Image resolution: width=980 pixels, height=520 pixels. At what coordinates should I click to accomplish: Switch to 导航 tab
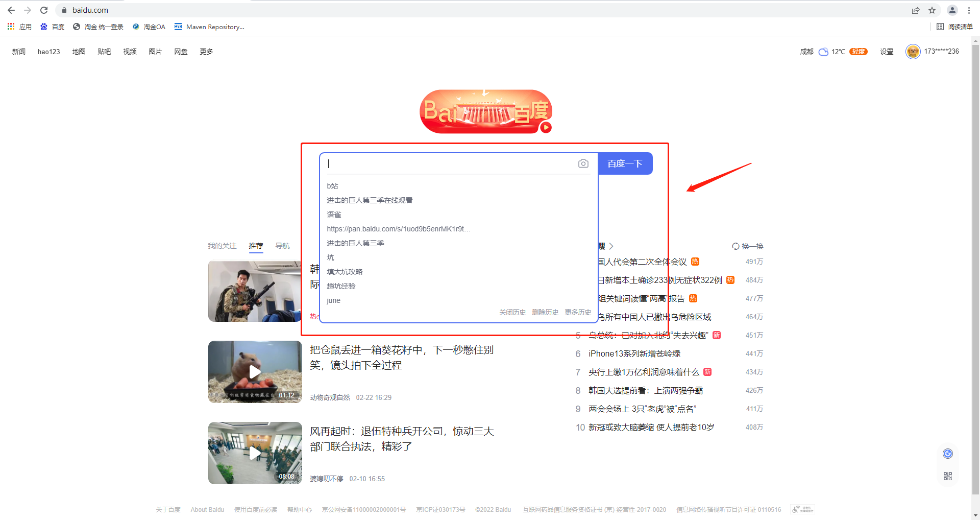tap(282, 246)
